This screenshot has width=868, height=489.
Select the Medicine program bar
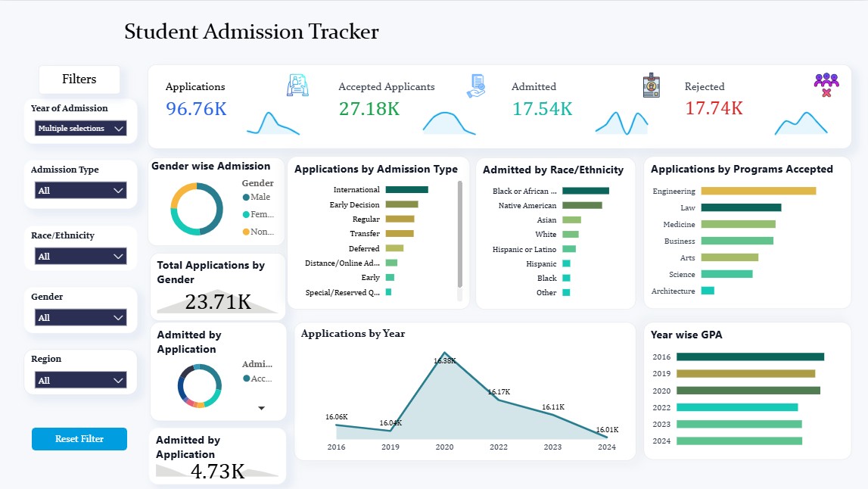coord(739,224)
